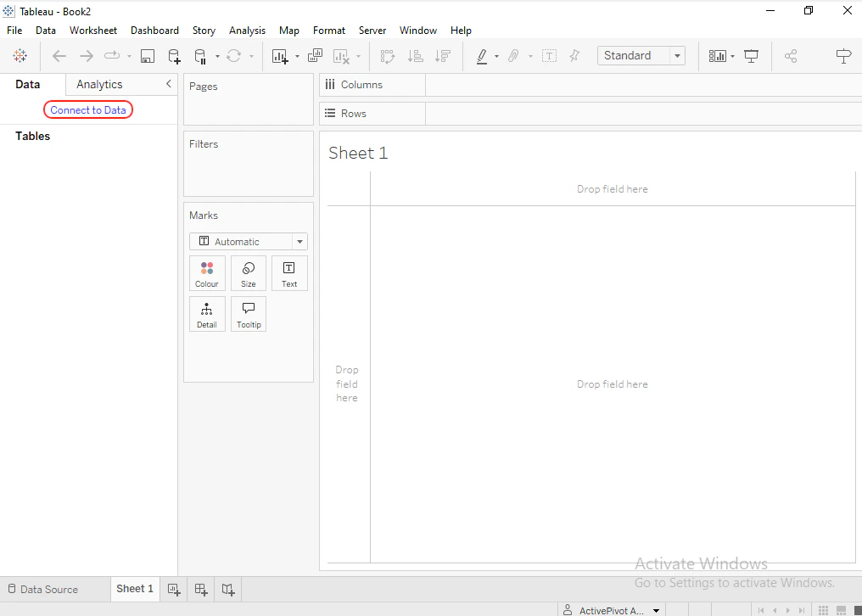Open the Dashboard menu
Image resolution: width=862 pixels, height=616 pixels.
tap(154, 31)
